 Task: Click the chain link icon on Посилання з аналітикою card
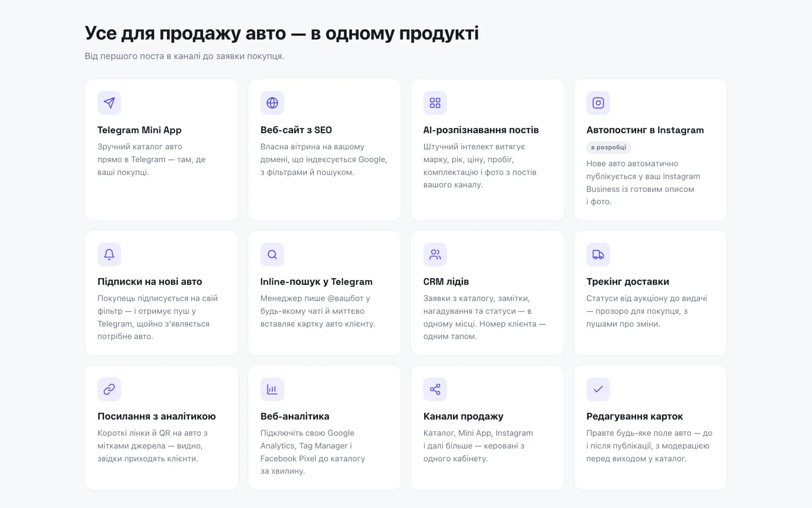point(109,389)
